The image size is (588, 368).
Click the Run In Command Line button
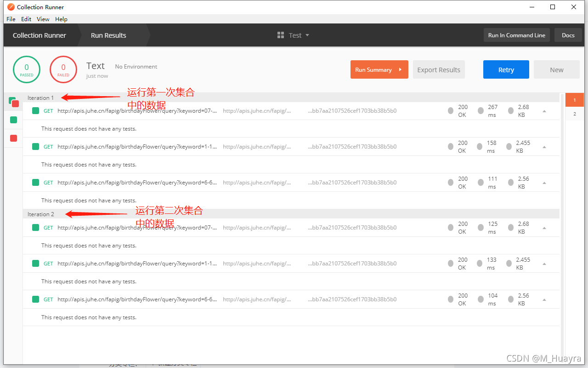tap(516, 35)
